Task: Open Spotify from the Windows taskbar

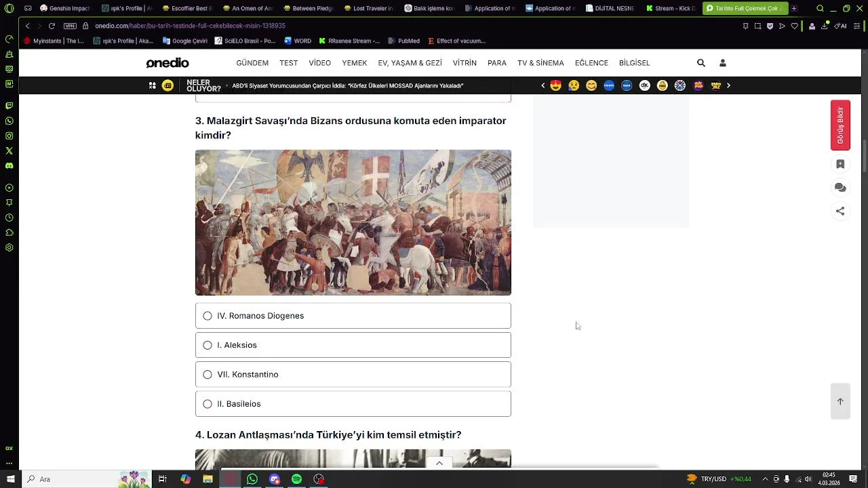Action: (296, 479)
